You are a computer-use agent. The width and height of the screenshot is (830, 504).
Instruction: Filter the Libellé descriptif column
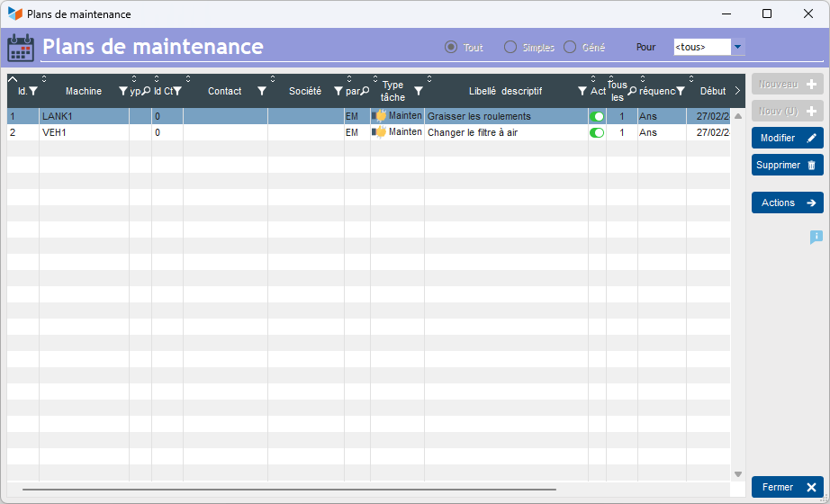[582, 91]
